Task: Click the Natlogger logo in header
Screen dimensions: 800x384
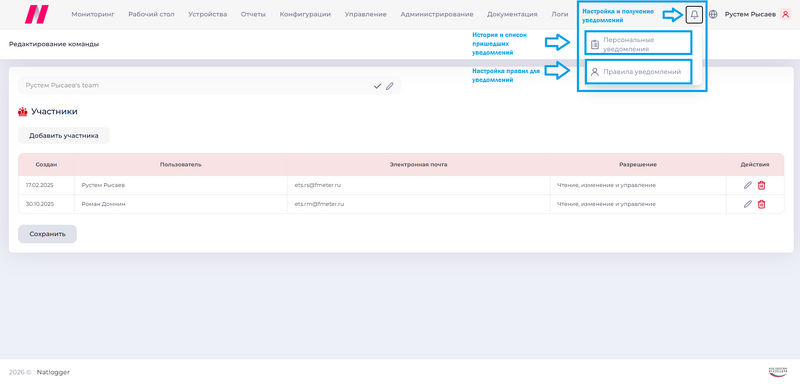Action: click(x=37, y=14)
